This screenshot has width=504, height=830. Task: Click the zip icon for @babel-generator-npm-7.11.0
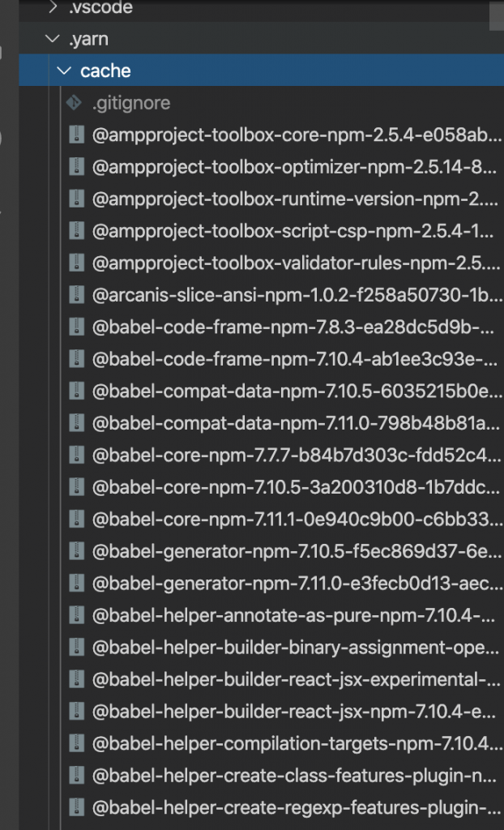click(77, 584)
